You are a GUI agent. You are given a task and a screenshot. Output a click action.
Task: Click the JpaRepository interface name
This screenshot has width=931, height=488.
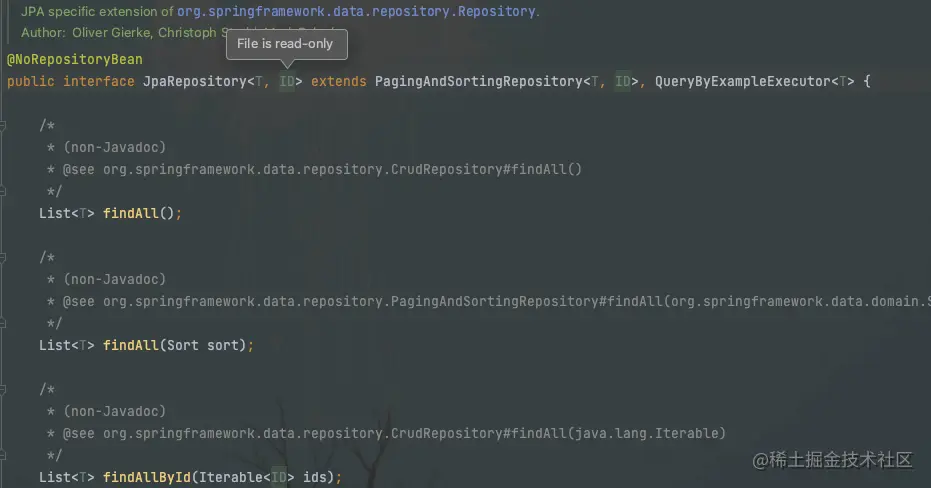(195, 81)
